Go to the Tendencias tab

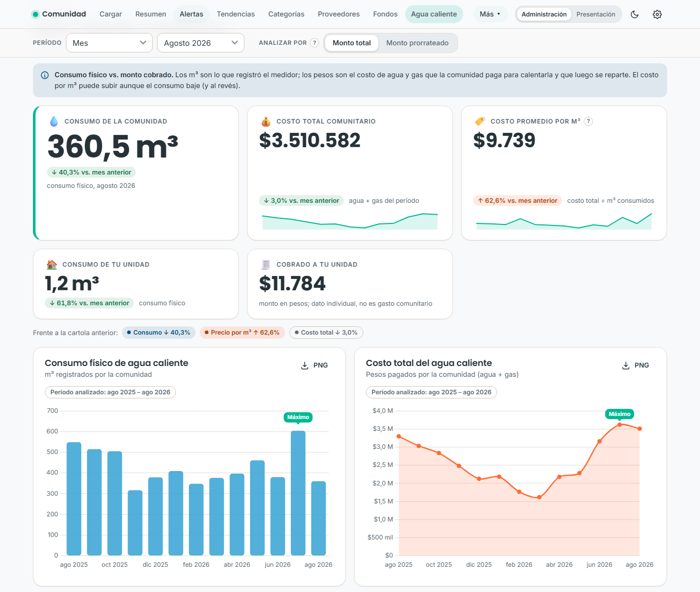coord(236,14)
